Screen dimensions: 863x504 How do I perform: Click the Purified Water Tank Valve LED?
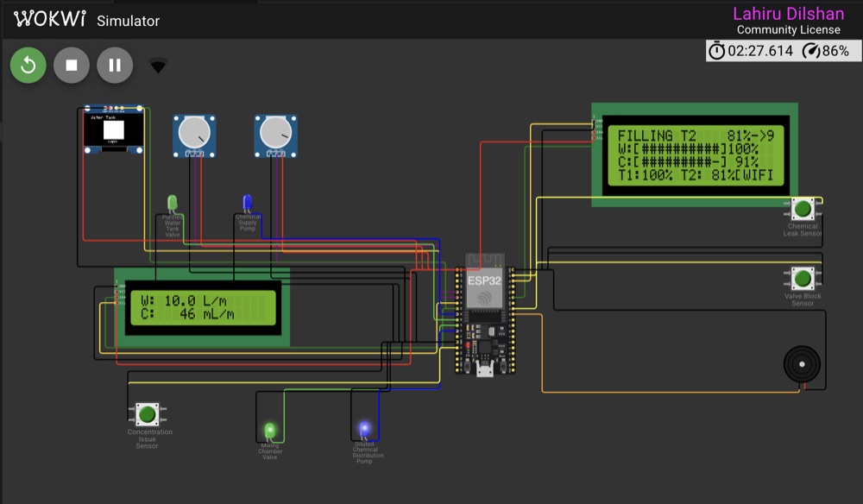pyautogui.click(x=173, y=203)
